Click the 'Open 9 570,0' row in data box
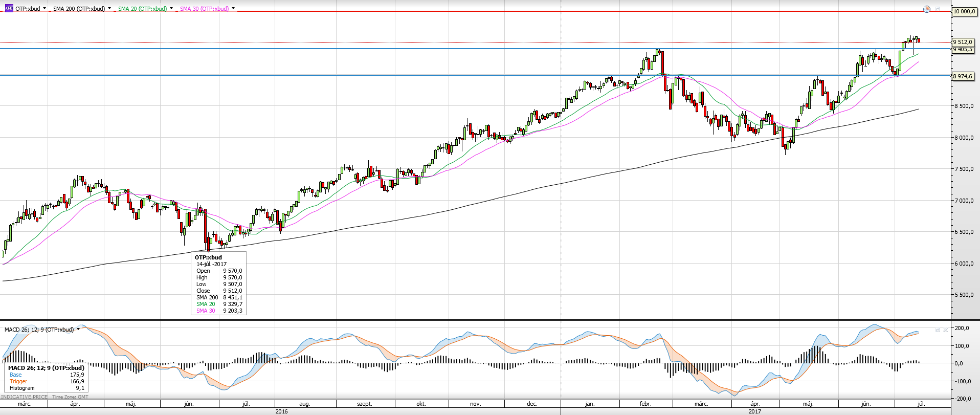Viewport: 980px width, 415px height. click(x=219, y=271)
